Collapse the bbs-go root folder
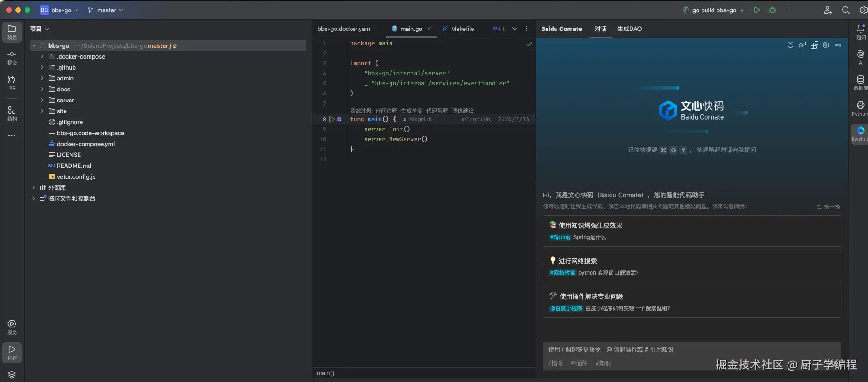Image resolution: width=868 pixels, height=382 pixels. coord(34,45)
